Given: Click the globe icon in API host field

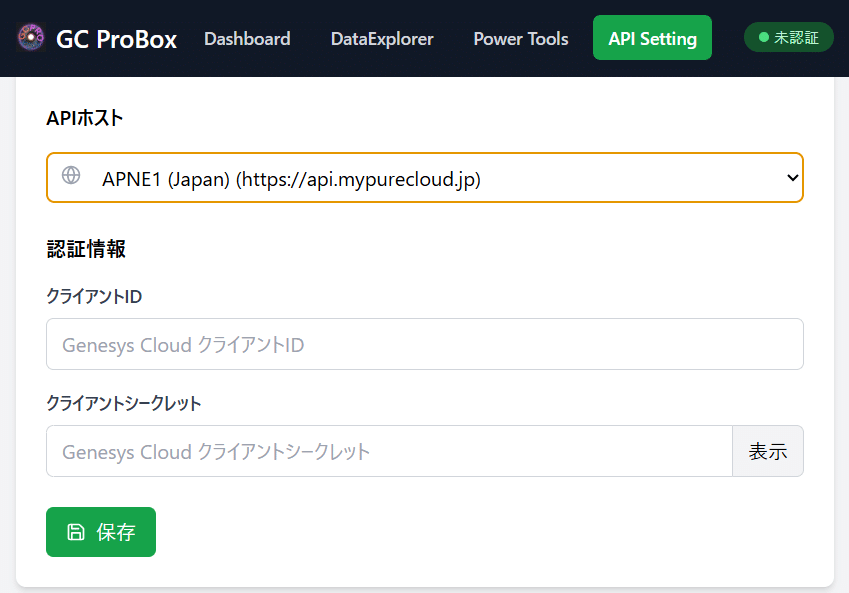Looking at the screenshot, I should point(71,176).
